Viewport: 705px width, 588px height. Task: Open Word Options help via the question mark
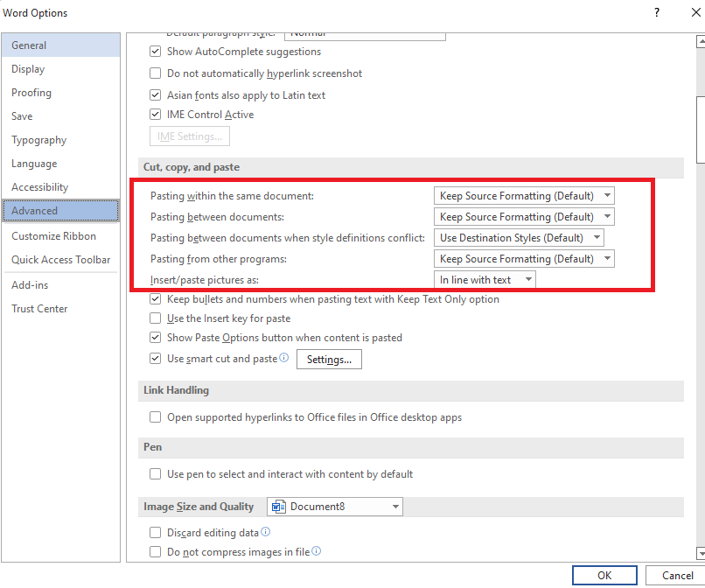[656, 12]
